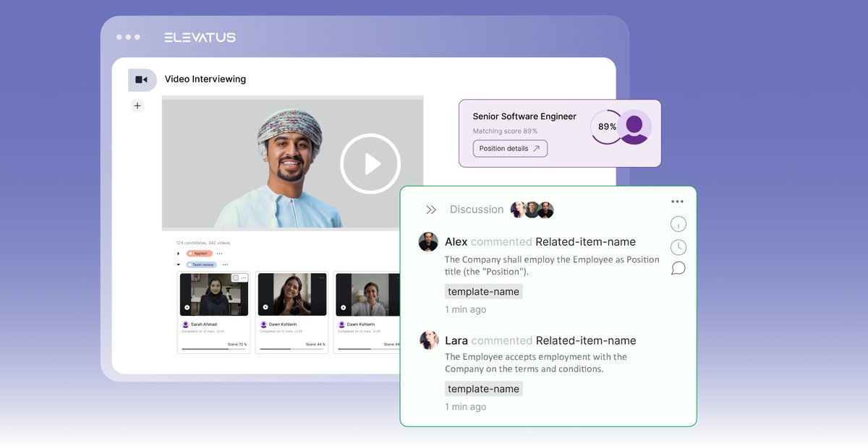
Task: Collapse the Team review group arrow
Action: pos(177,264)
